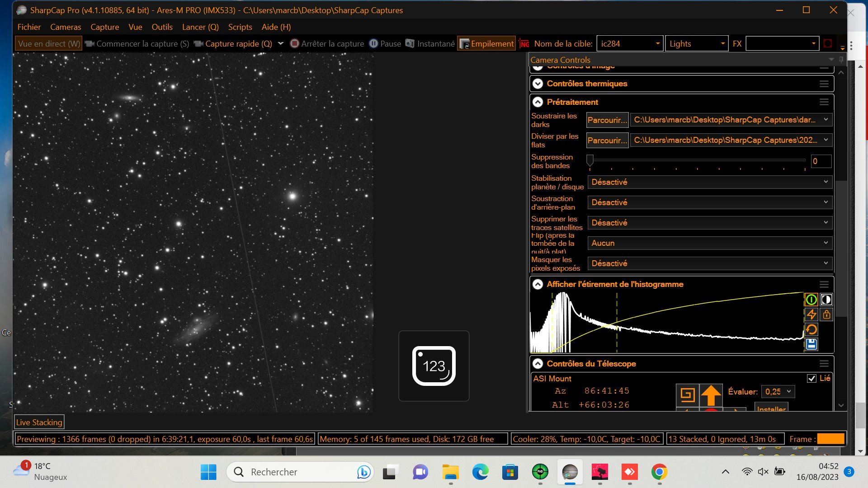Toggle the Empilement live stacking button
Screen dimensions: 868x488
click(x=486, y=44)
